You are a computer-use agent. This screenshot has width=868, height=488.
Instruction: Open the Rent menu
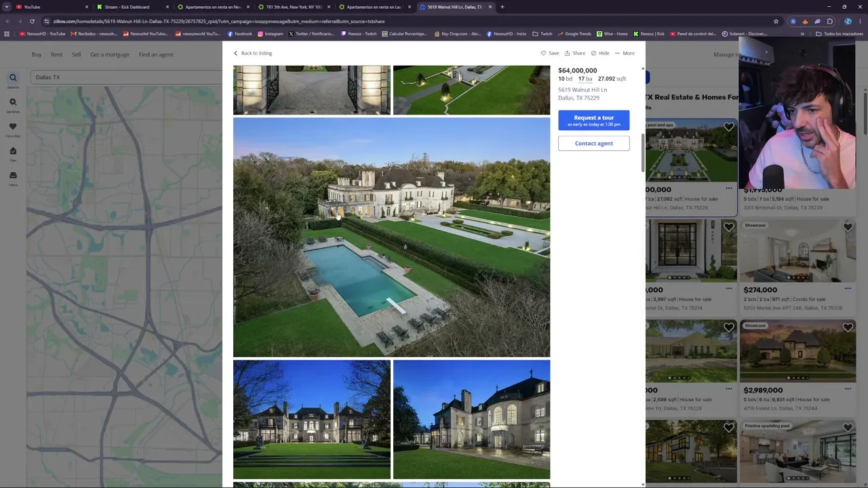tap(56, 54)
